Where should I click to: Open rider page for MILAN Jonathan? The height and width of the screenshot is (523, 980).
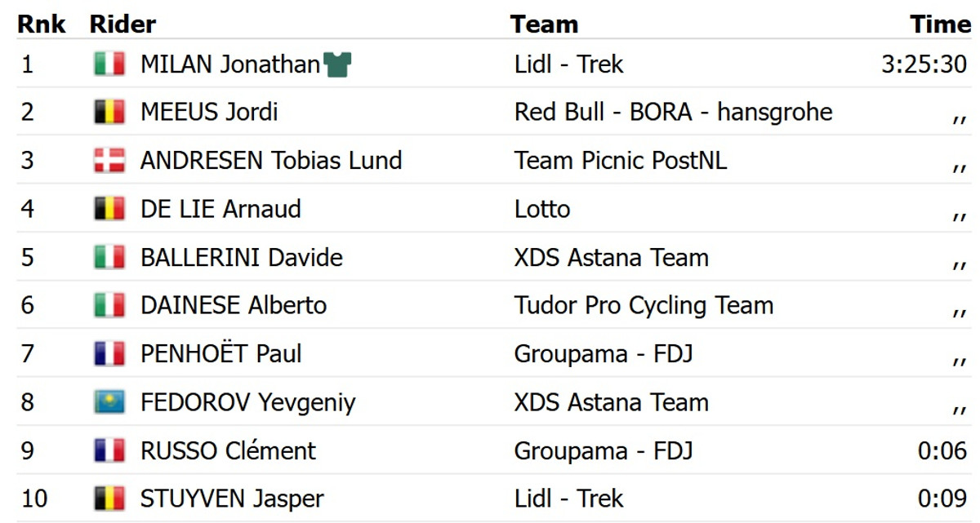229,64
